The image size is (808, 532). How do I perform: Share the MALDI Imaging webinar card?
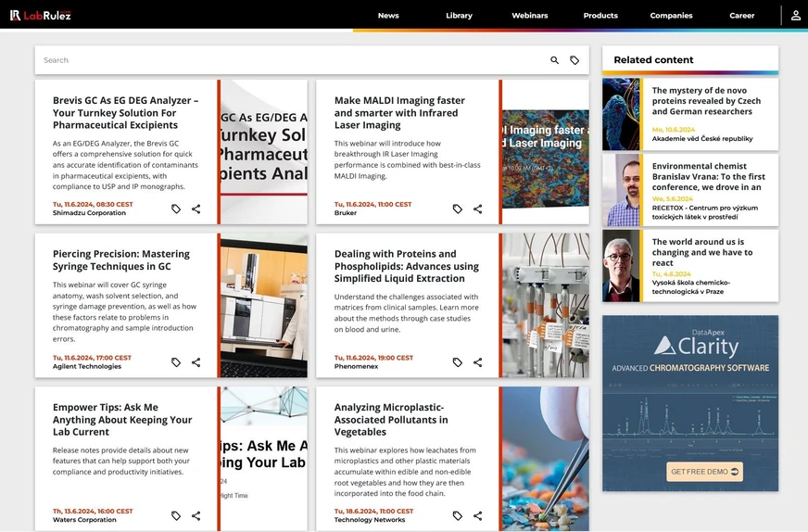(478, 209)
